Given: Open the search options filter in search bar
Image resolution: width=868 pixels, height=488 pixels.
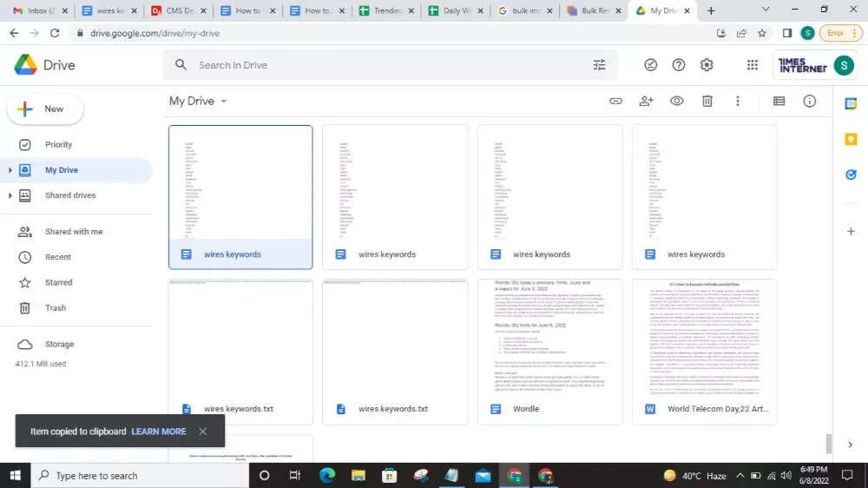Looking at the screenshot, I should tap(599, 65).
